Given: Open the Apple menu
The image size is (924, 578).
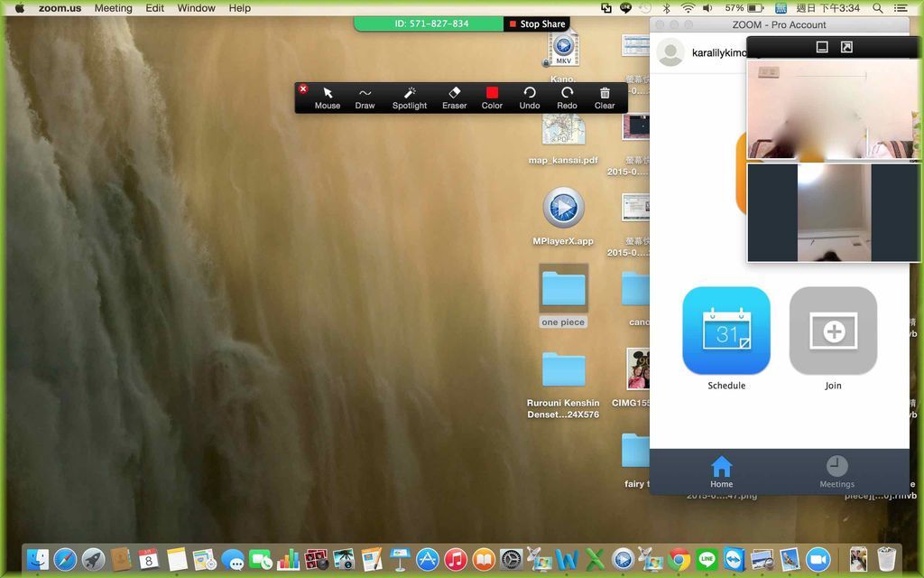Looking at the screenshot, I should coord(20,7).
